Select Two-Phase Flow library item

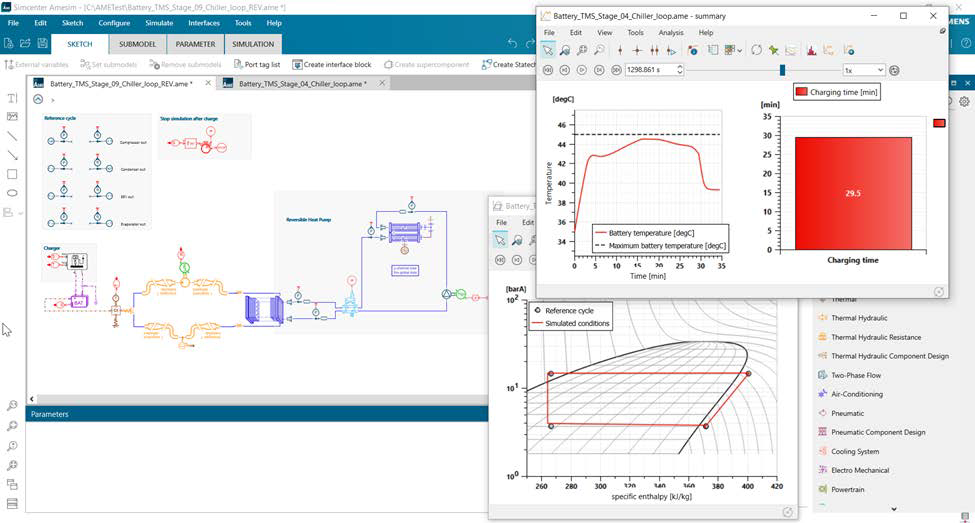pos(856,375)
